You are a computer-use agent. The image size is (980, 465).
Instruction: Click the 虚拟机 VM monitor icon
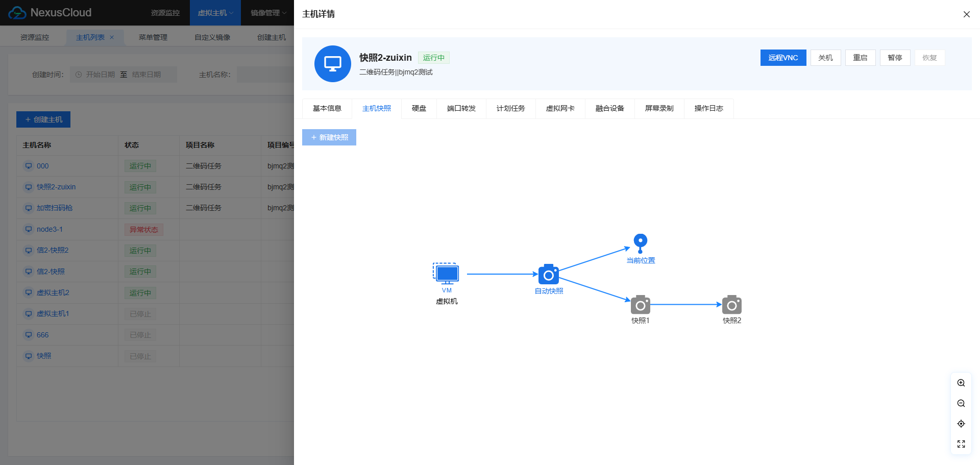pyautogui.click(x=446, y=274)
